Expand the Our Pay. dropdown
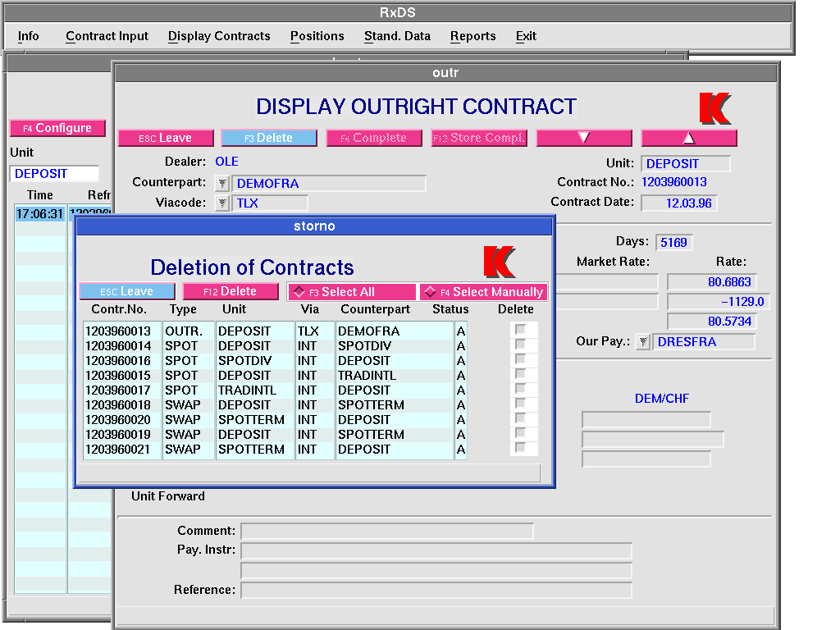 pyautogui.click(x=642, y=342)
